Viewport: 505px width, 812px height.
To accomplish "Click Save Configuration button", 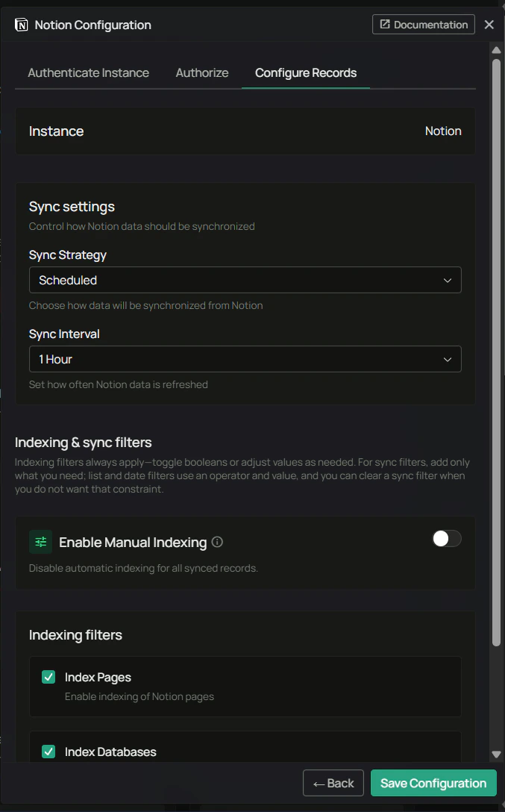I will coord(433,783).
